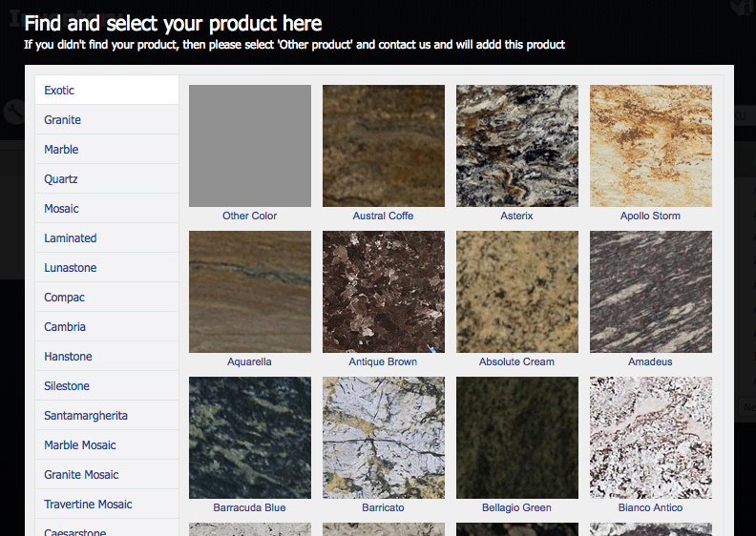This screenshot has width=756, height=536.
Task: Click the Absolute Cream name link
Action: pyautogui.click(x=516, y=361)
